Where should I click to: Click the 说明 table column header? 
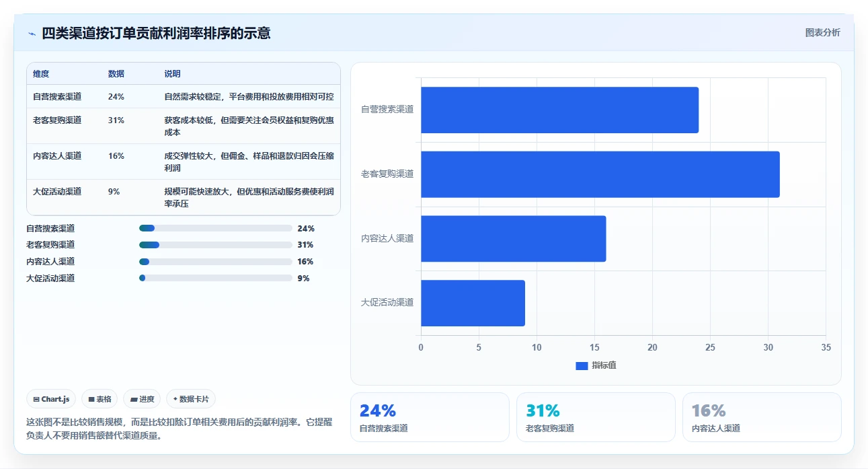[x=173, y=74]
